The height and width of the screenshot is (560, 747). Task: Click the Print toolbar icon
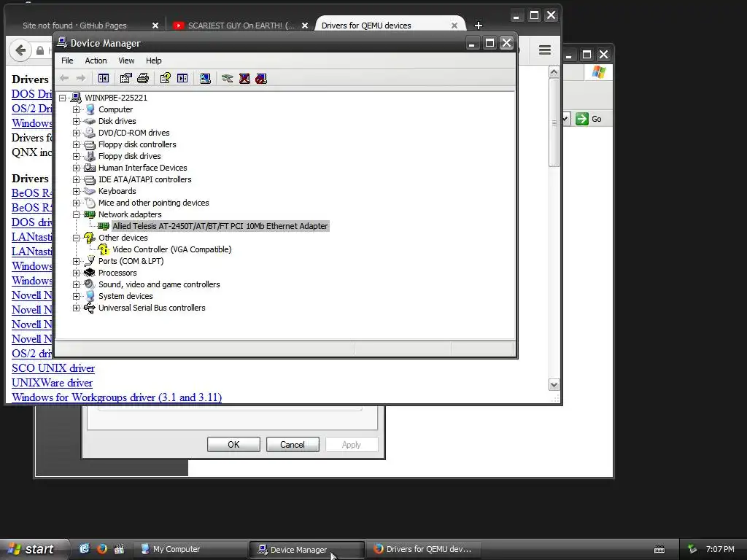coord(143,78)
